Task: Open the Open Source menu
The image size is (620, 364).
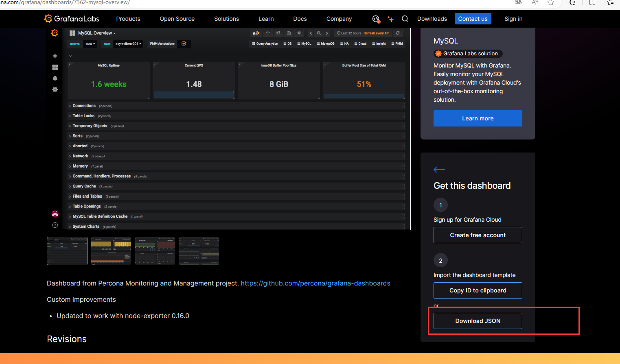Action: click(177, 19)
